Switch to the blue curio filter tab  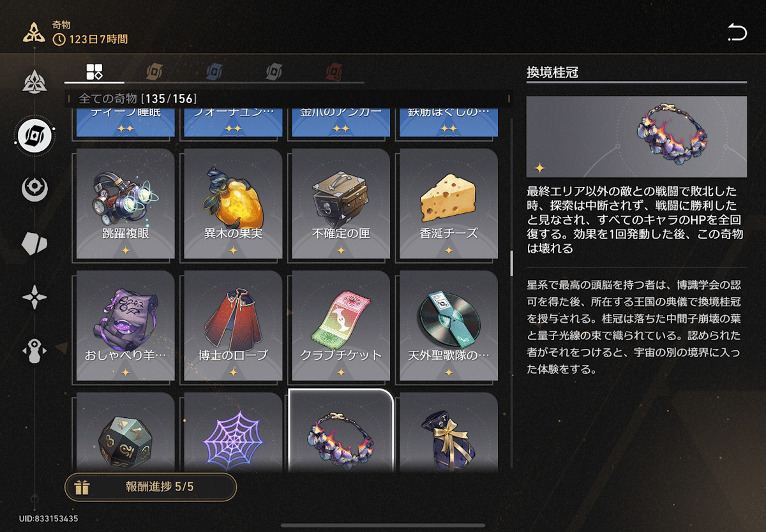tap(214, 71)
